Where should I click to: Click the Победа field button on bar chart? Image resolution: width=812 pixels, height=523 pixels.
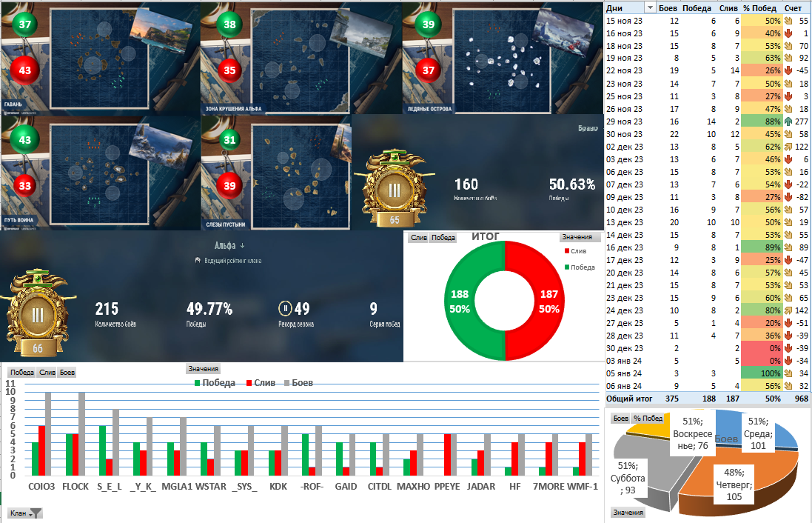(21, 372)
